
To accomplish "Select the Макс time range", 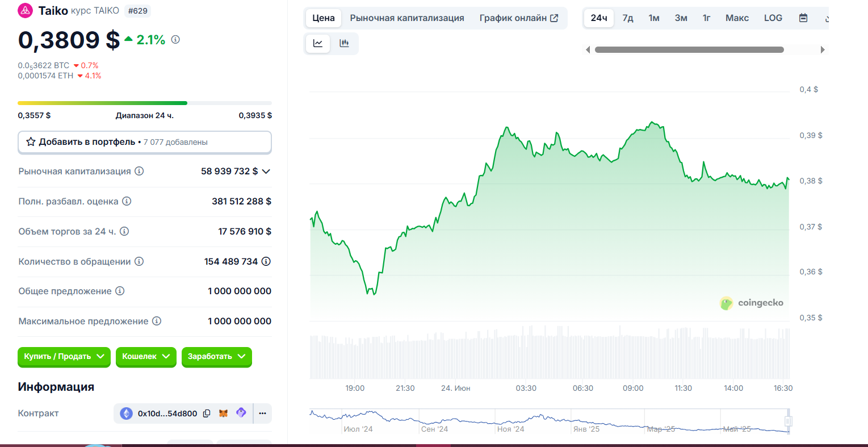I will coord(737,18).
